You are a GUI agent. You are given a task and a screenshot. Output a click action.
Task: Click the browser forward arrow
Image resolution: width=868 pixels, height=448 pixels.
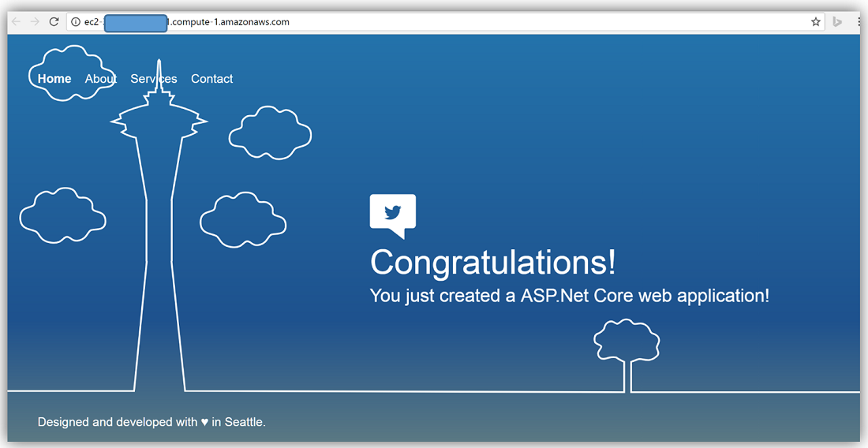(x=35, y=22)
